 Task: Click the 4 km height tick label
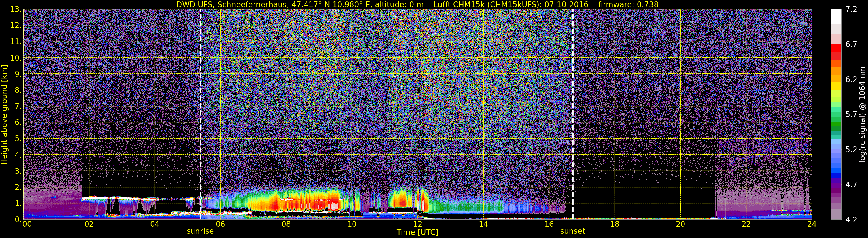coord(18,155)
